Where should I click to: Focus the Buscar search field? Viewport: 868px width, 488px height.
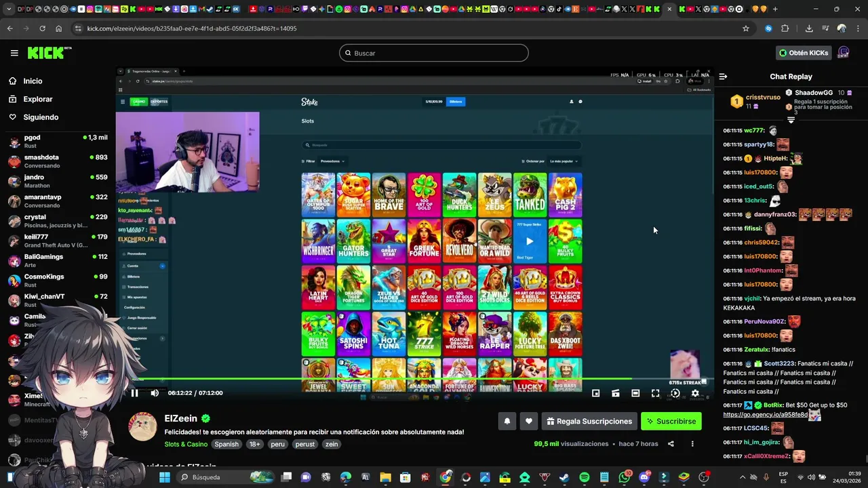[x=434, y=53]
